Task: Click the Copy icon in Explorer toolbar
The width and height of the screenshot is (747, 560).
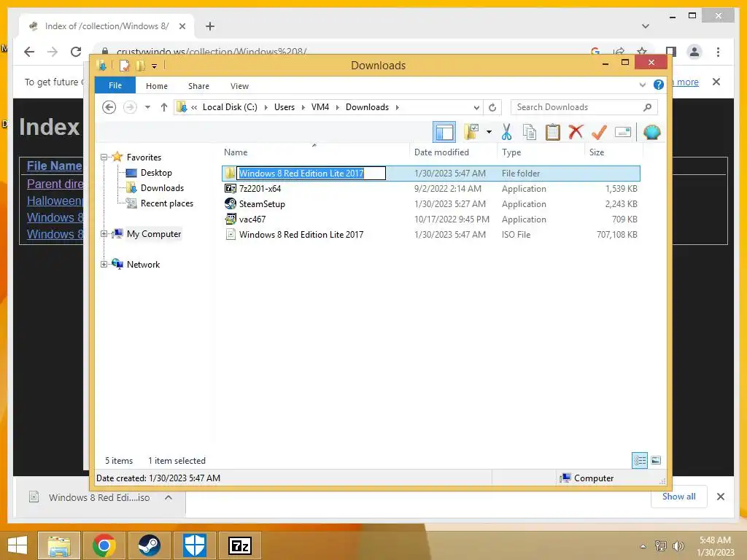Action: 530,132
